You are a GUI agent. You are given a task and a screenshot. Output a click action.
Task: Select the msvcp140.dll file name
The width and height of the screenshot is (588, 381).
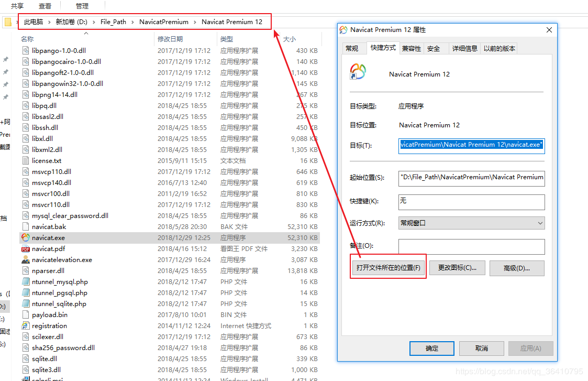51,183
